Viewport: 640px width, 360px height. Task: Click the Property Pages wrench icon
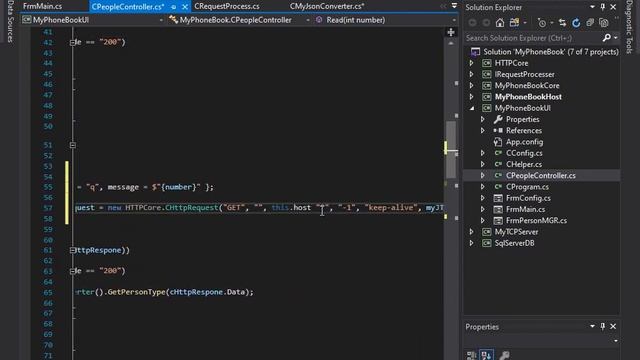click(x=504, y=356)
